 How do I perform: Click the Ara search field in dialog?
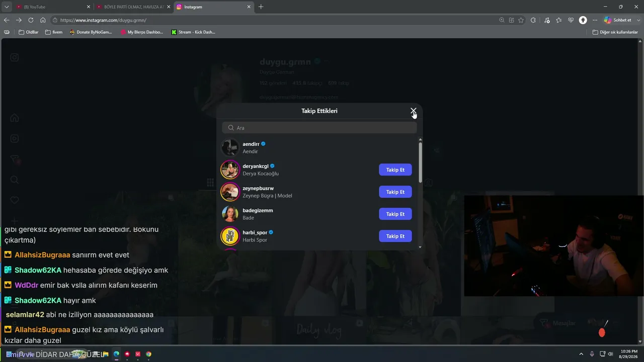coord(319,128)
